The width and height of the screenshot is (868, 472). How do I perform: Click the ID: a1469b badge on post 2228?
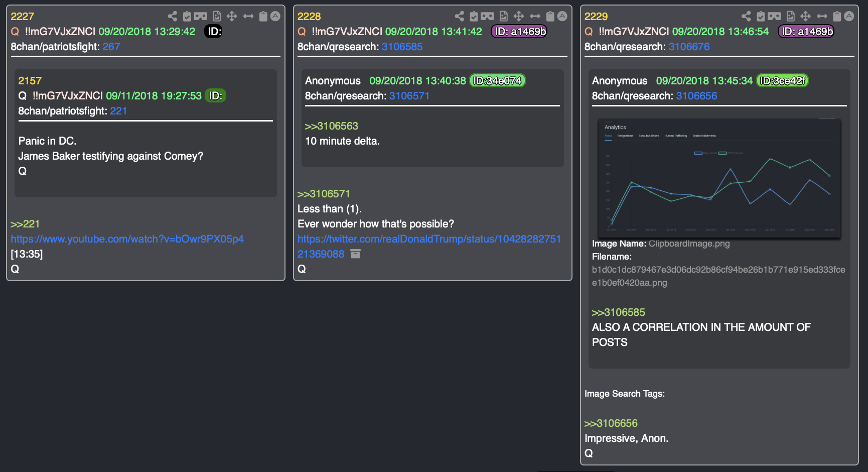click(x=519, y=32)
